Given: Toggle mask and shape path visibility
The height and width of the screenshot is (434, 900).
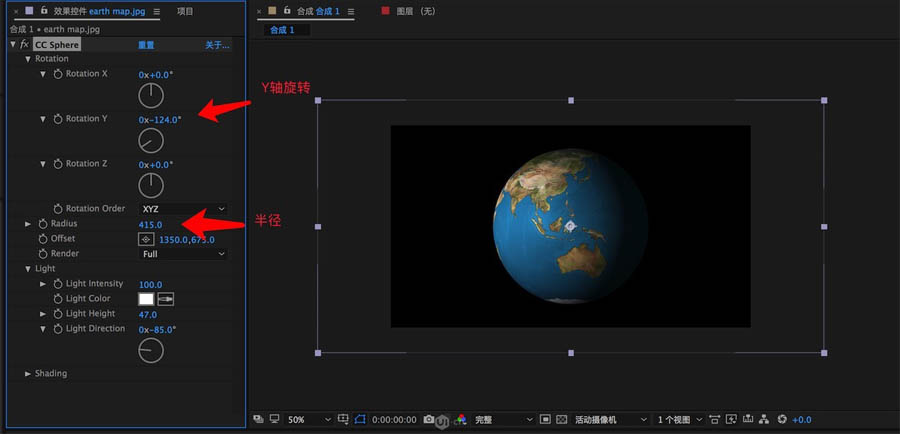Looking at the screenshot, I should tap(360, 420).
